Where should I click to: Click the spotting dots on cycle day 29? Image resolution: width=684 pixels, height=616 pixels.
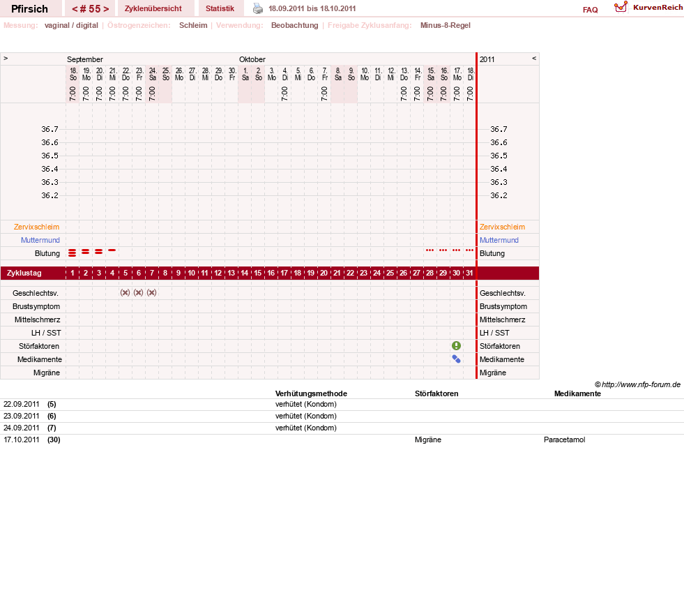tap(443, 250)
